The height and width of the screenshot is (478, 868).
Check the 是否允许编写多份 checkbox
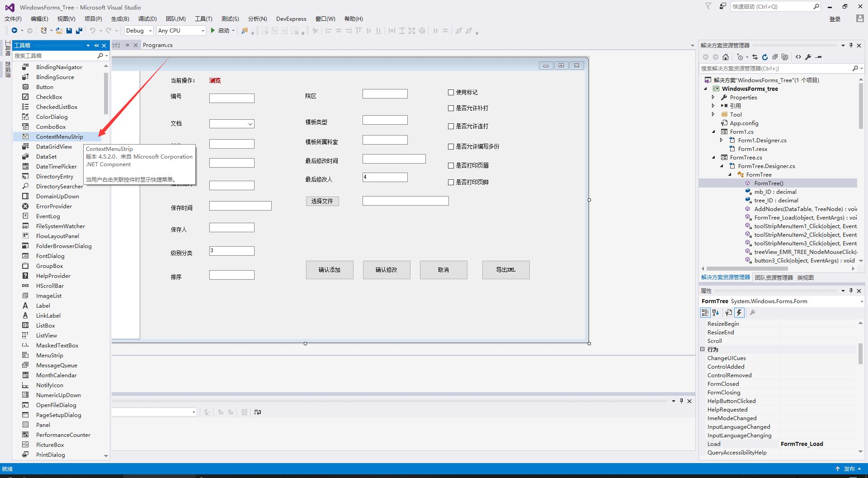[x=451, y=146]
